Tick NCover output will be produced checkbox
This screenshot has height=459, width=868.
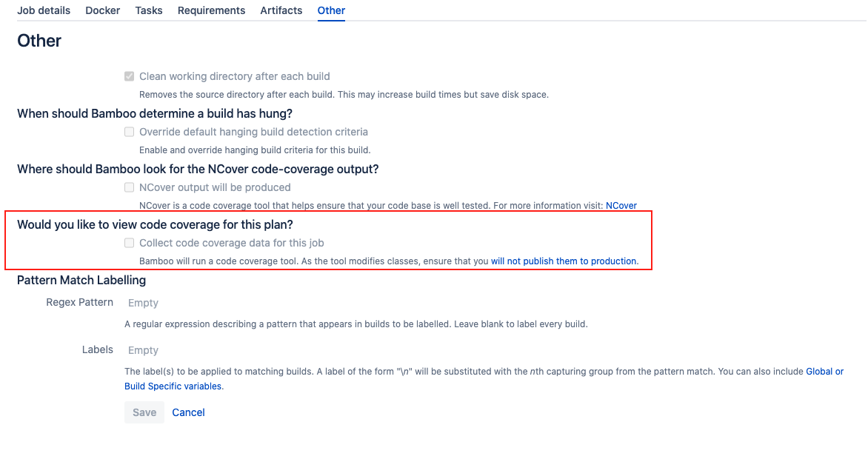pos(129,188)
